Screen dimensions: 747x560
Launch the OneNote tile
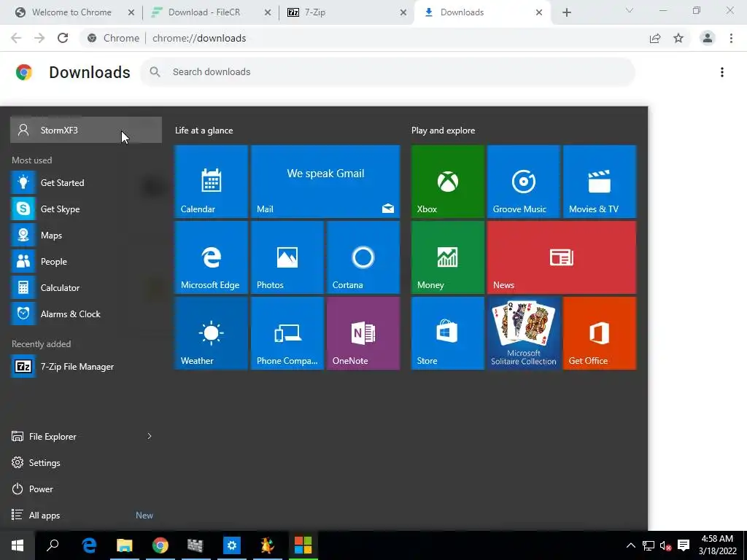tap(363, 332)
